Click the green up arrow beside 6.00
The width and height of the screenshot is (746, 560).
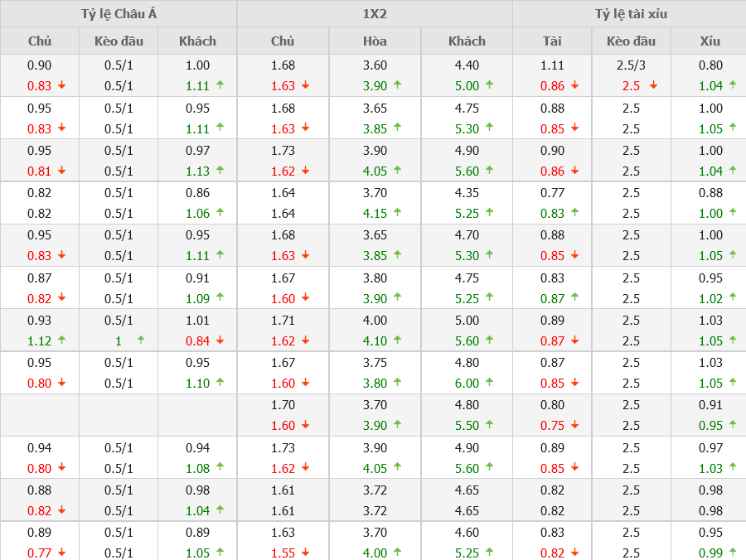(490, 382)
